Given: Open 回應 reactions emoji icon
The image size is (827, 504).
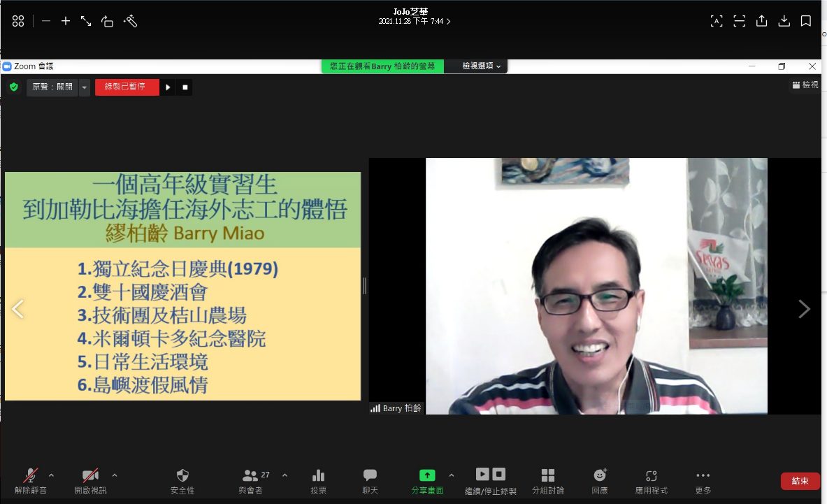Looking at the screenshot, I should [600, 475].
